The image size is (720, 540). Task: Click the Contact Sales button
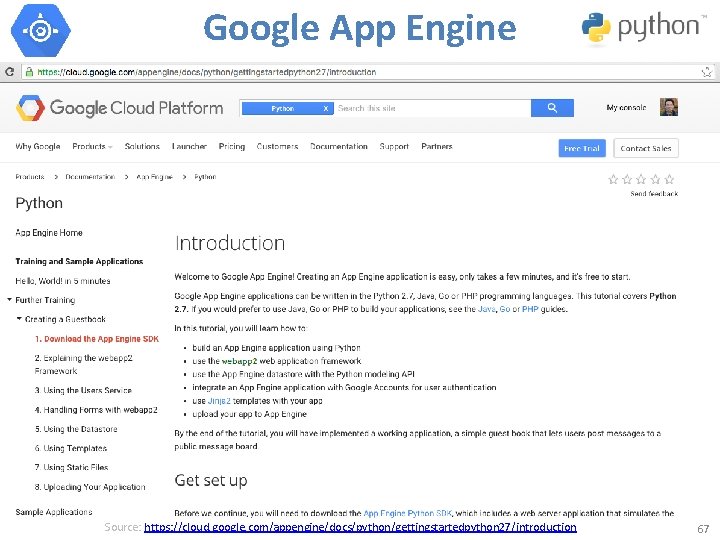pos(646,148)
